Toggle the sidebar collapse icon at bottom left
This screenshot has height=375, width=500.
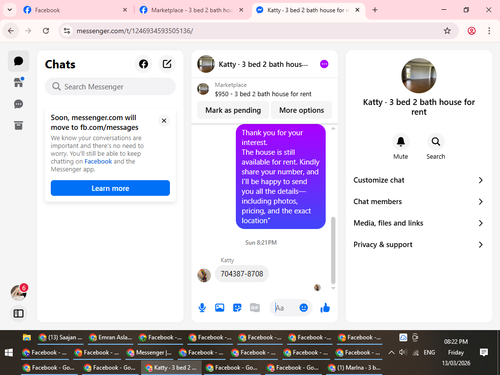tap(18, 313)
